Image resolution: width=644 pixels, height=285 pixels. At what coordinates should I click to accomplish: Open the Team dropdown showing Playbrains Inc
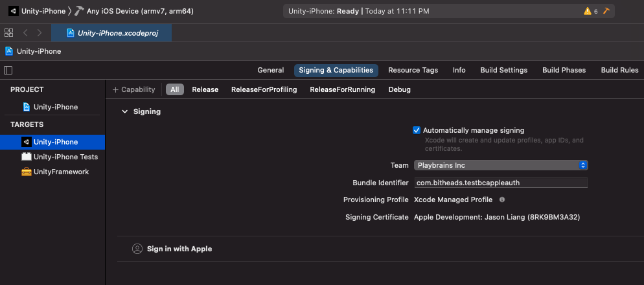tap(501, 166)
